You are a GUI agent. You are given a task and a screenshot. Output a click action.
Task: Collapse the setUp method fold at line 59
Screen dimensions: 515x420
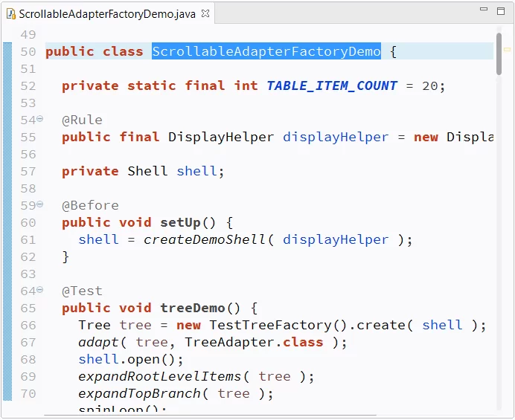click(40, 204)
